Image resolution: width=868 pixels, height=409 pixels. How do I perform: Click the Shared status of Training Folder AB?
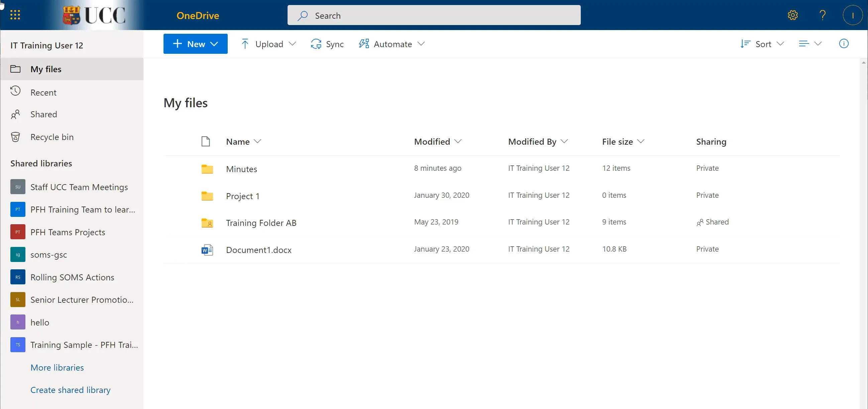[x=712, y=222]
